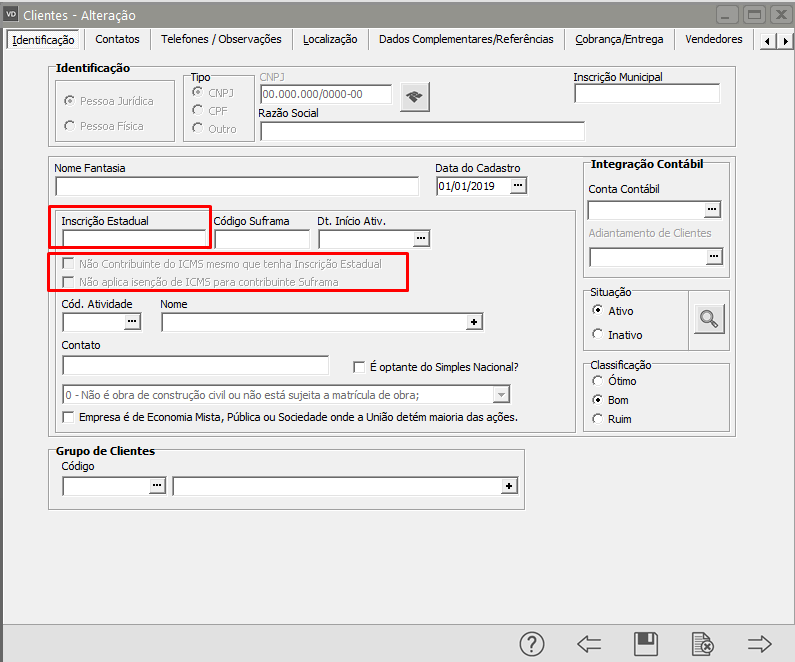Viewport: 795px width, 662px height.
Task: Open the Cobrança/Entrega tab
Action: click(618, 40)
